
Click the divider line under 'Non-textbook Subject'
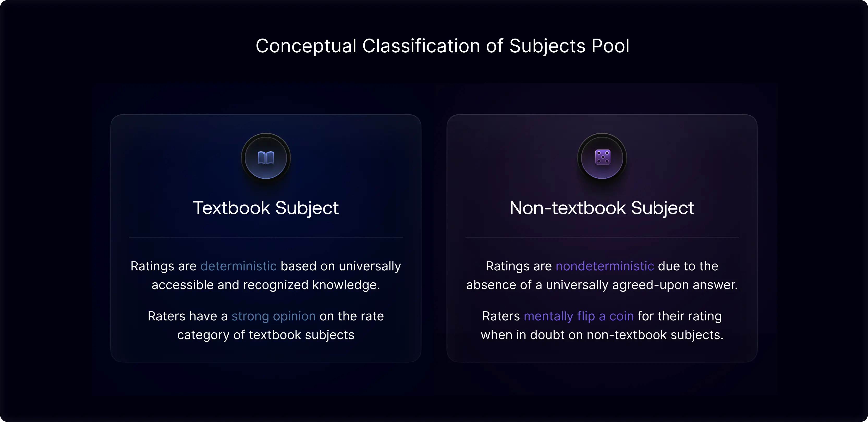click(602, 237)
